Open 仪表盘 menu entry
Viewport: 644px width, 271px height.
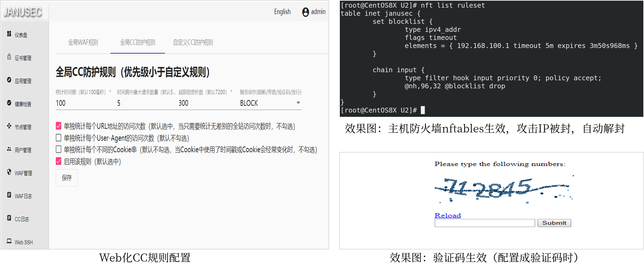point(21,35)
